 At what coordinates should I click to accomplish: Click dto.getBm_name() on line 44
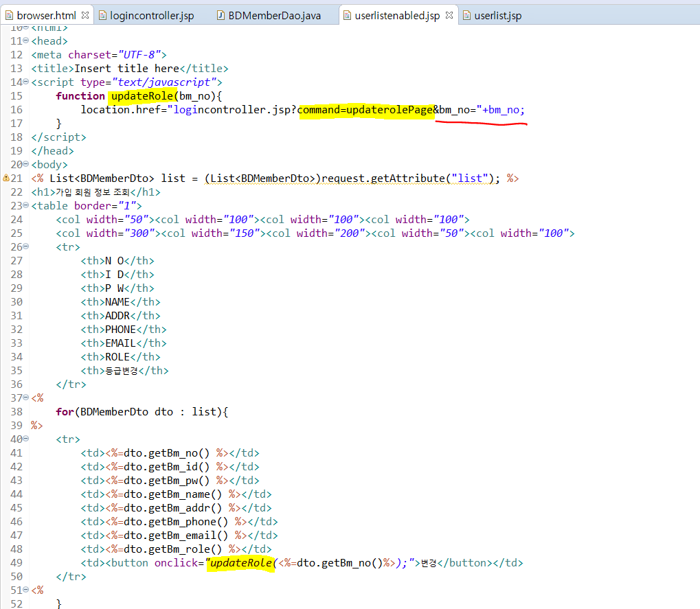point(173,494)
